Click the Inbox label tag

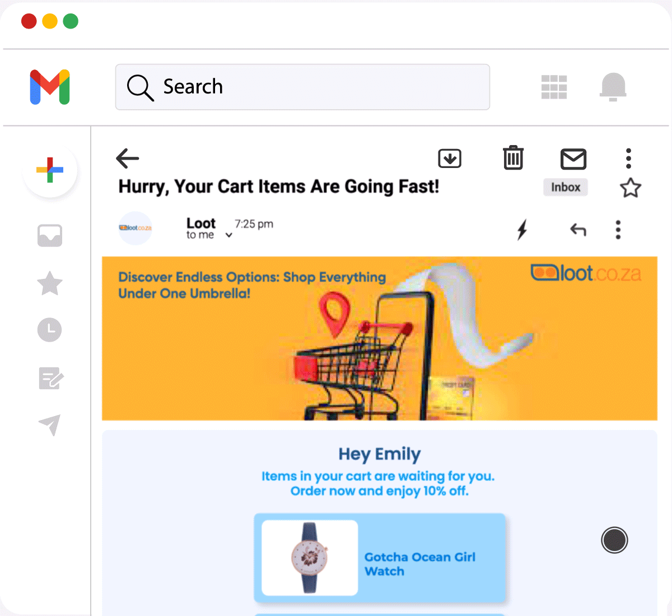coord(566,187)
